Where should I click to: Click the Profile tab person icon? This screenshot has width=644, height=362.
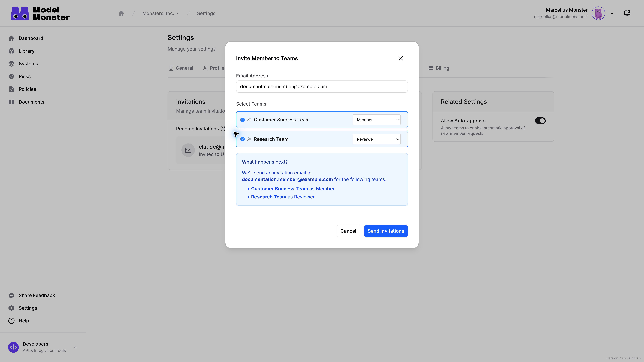tap(205, 68)
